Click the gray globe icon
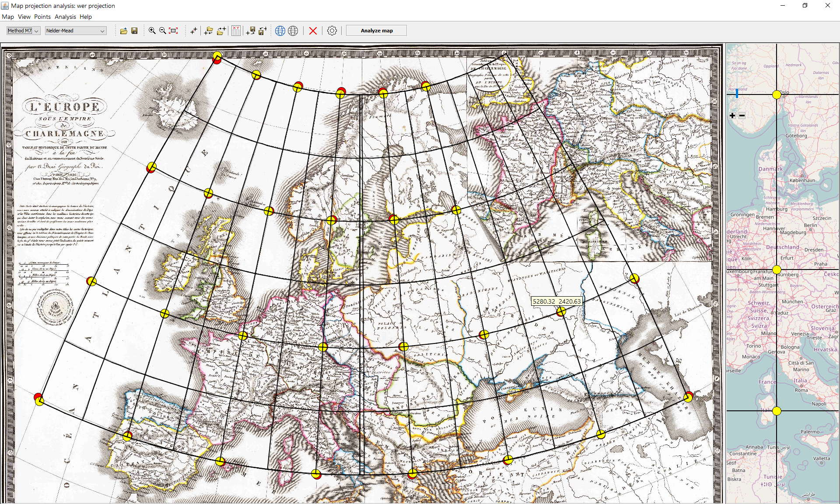The width and height of the screenshot is (840, 504). click(293, 31)
